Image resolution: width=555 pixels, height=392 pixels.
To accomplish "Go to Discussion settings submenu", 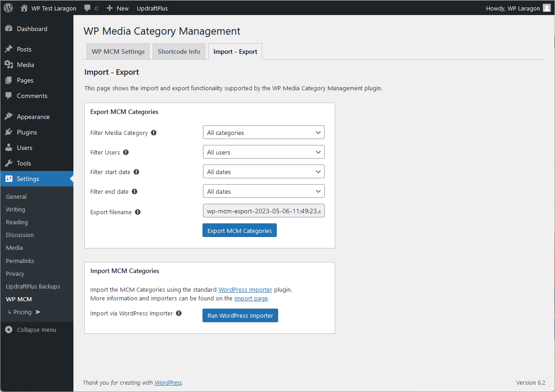I will point(20,235).
